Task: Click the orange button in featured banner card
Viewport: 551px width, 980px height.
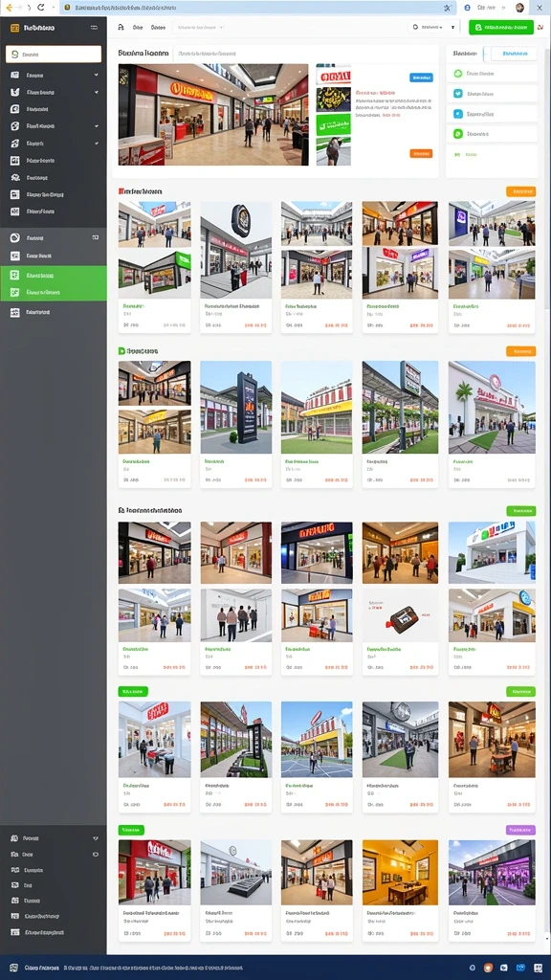Action: pyautogui.click(x=421, y=153)
